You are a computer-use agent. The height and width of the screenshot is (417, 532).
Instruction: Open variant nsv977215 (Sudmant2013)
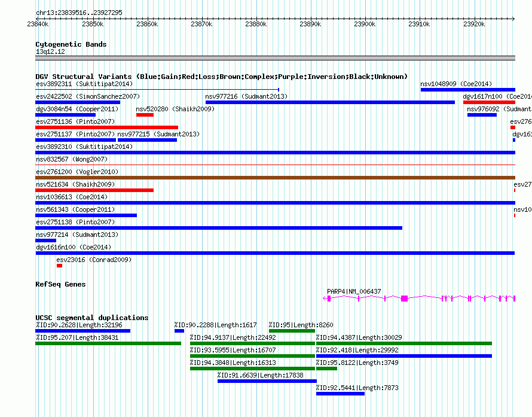(x=158, y=134)
